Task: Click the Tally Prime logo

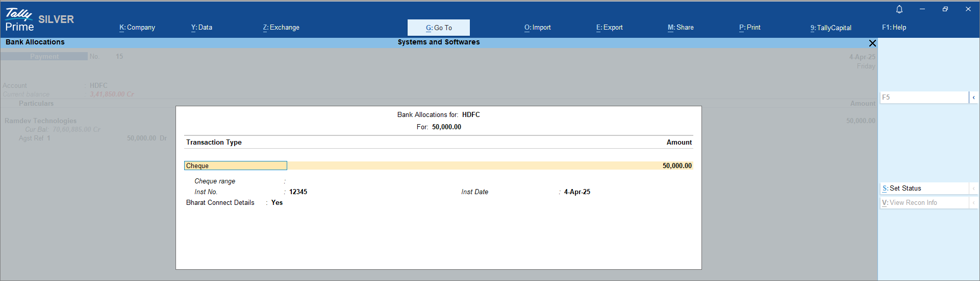Action: tap(19, 20)
